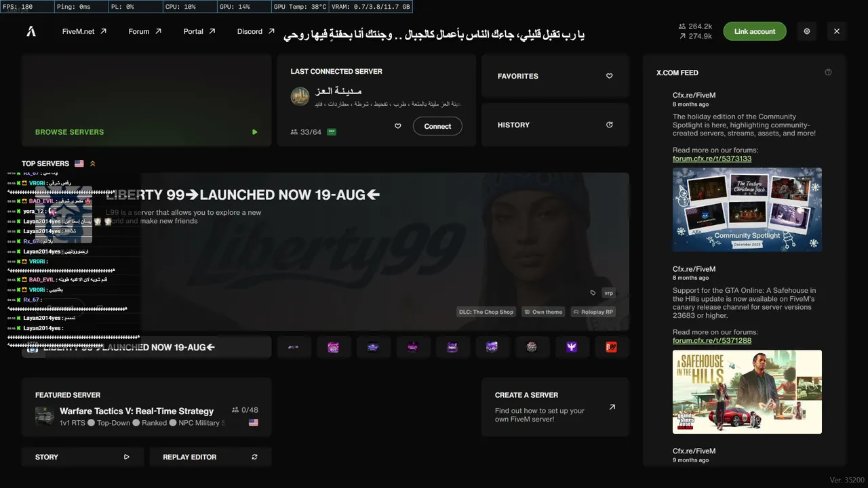Open the Warfare Tactics V featured server
Image resolution: width=868 pixels, height=488 pixels.
pyautogui.click(x=146, y=407)
